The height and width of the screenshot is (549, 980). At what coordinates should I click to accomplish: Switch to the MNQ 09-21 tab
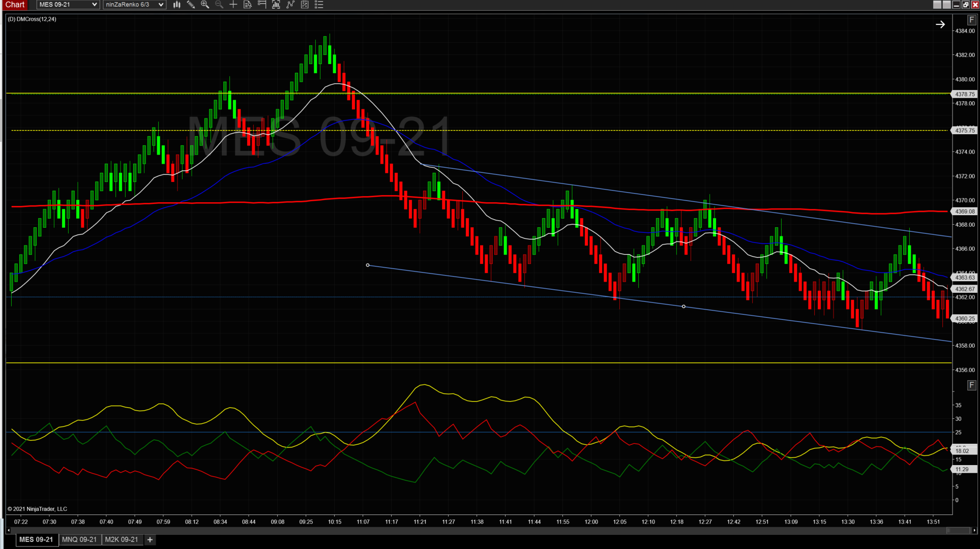[79, 539]
